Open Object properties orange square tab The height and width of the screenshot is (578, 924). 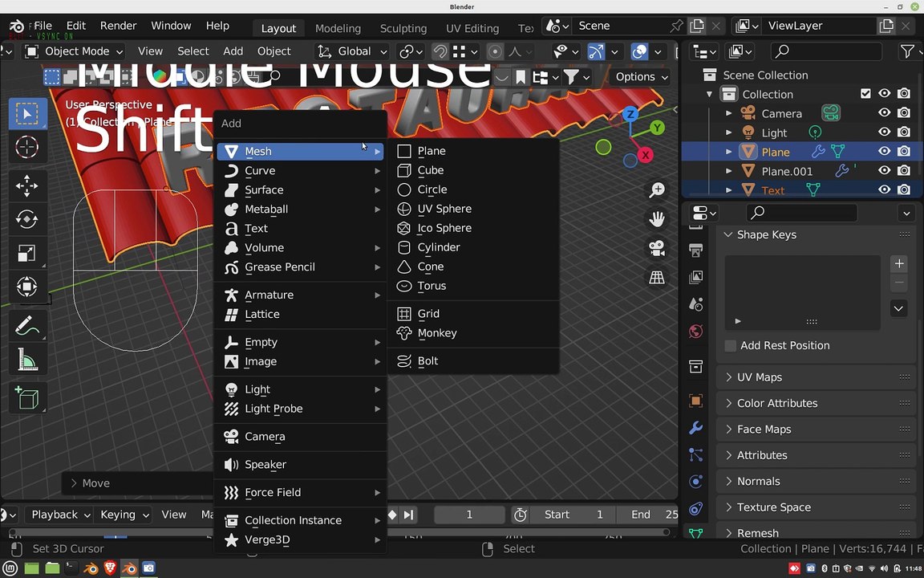click(x=695, y=401)
